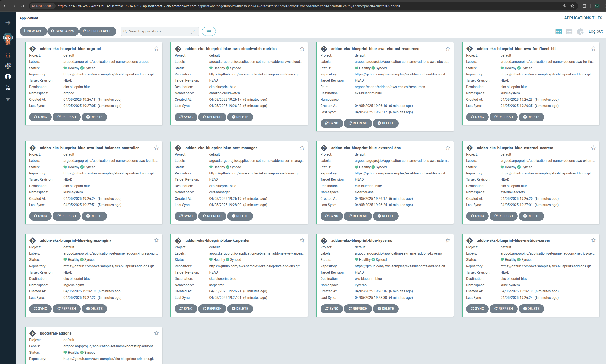The height and width of the screenshot is (364, 606).
Task: Click git icon on kyverno tile
Action: [x=324, y=241]
